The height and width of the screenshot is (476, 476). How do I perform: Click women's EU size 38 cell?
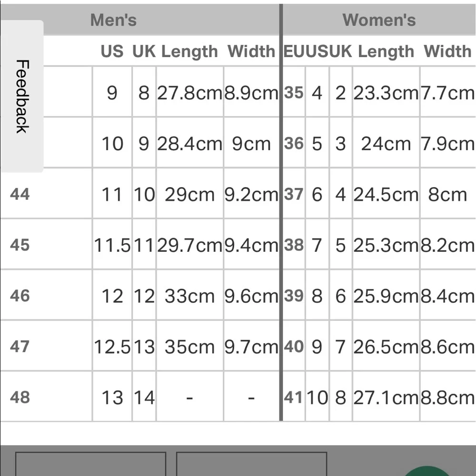[294, 245]
